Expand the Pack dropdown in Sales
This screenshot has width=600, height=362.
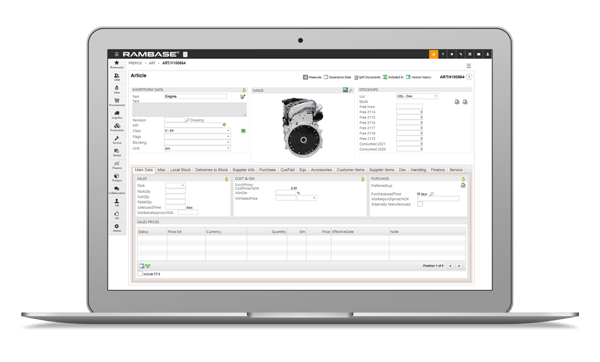(x=175, y=186)
